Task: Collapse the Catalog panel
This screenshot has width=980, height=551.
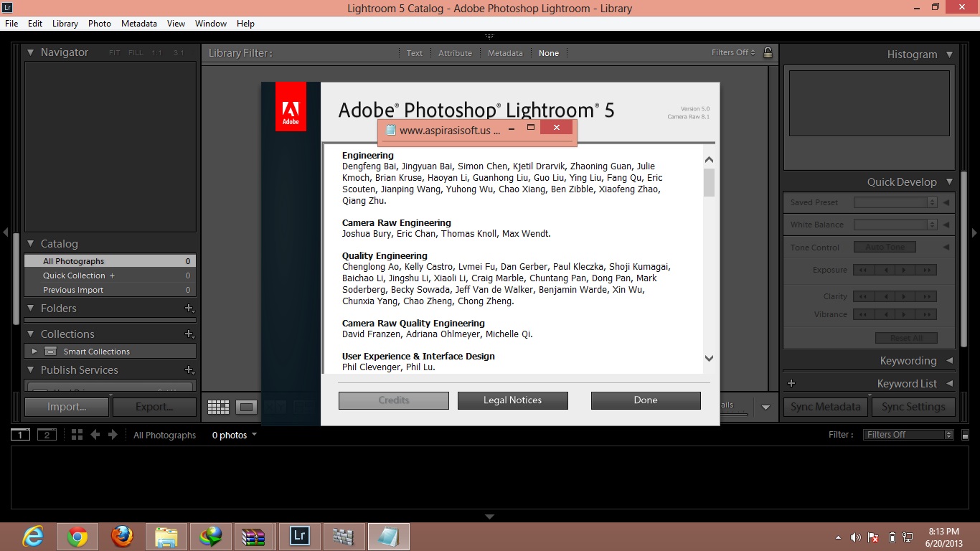Action: 31,244
